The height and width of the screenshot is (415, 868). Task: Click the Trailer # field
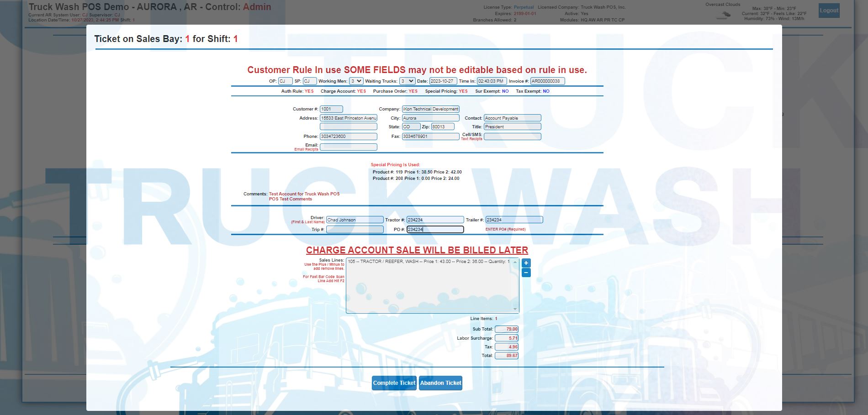tap(514, 220)
